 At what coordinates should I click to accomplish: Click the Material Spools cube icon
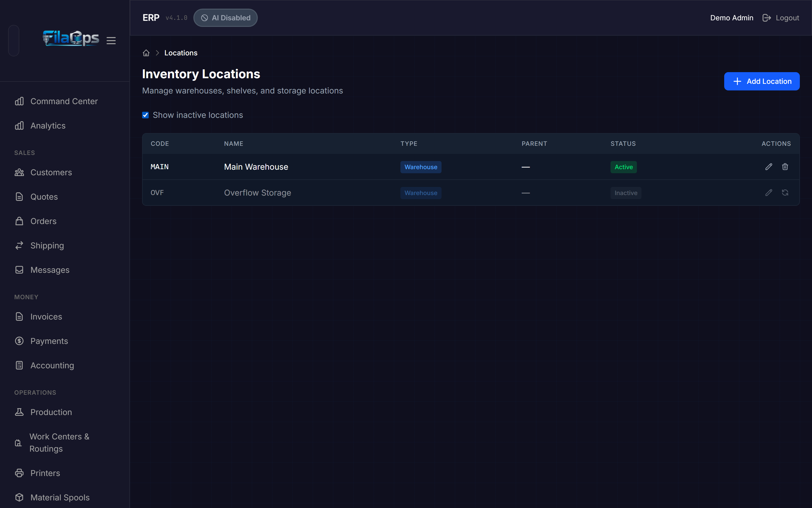click(20, 497)
